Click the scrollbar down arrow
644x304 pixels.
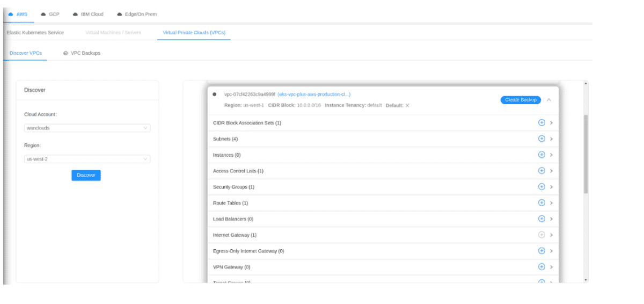coord(586,280)
